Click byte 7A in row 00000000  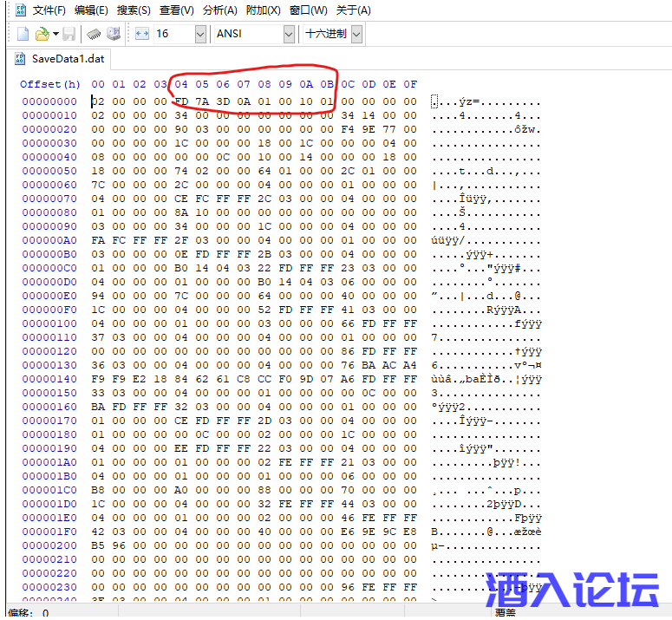tap(202, 101)
